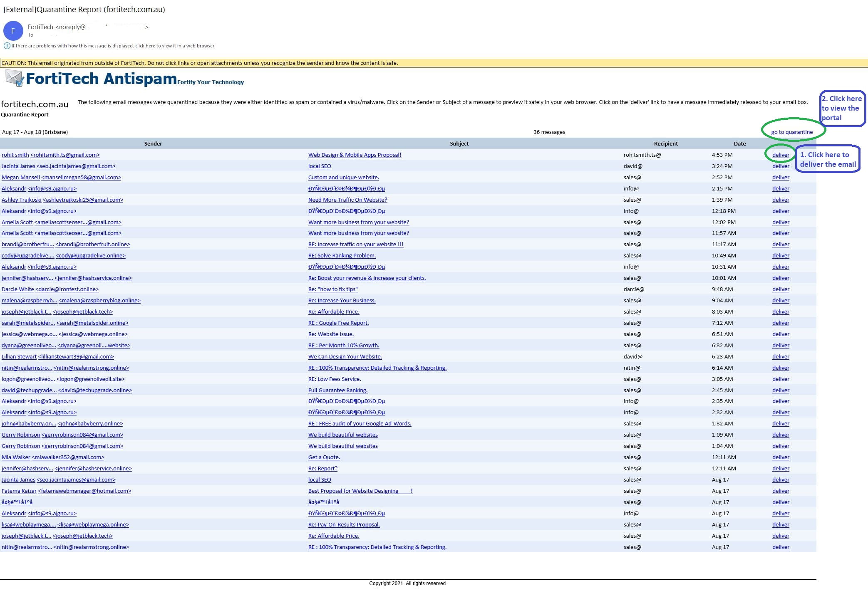The height and width of the screenshot is (598, 868).
Task: Click recipient 'rohitsmith.ts@' cell
Action: [x=642, y=155]
